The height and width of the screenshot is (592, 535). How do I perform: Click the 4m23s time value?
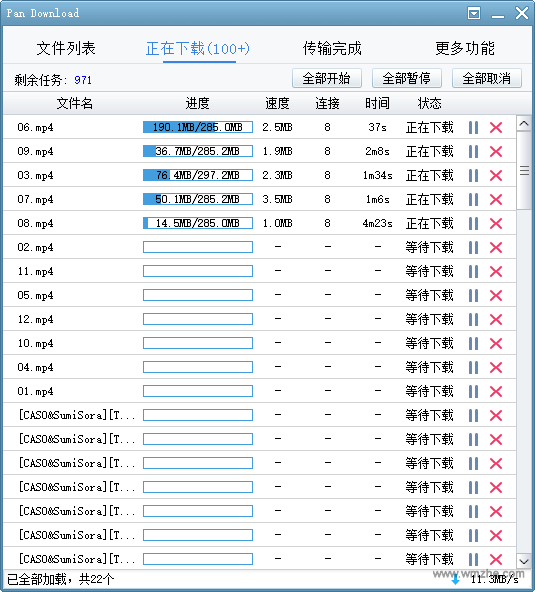pos(377,224)
